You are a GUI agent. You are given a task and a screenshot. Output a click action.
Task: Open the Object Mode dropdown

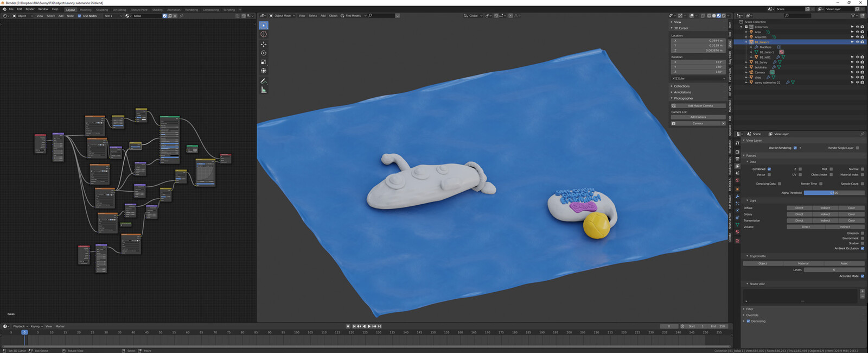282,16
